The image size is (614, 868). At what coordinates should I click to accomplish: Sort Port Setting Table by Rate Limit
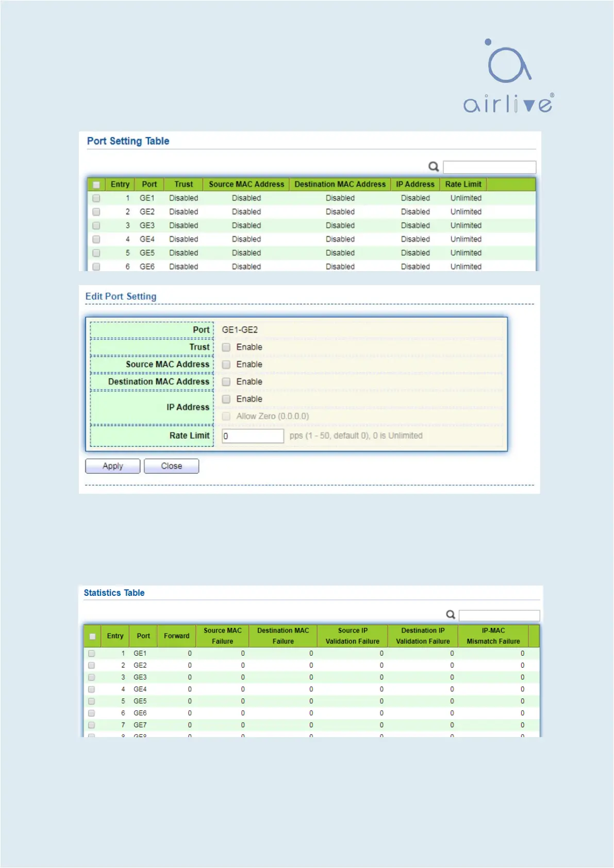pos(463,185)
